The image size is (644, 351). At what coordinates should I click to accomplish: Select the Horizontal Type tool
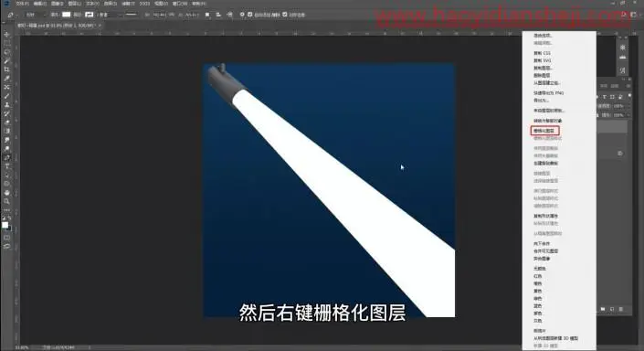6,166
